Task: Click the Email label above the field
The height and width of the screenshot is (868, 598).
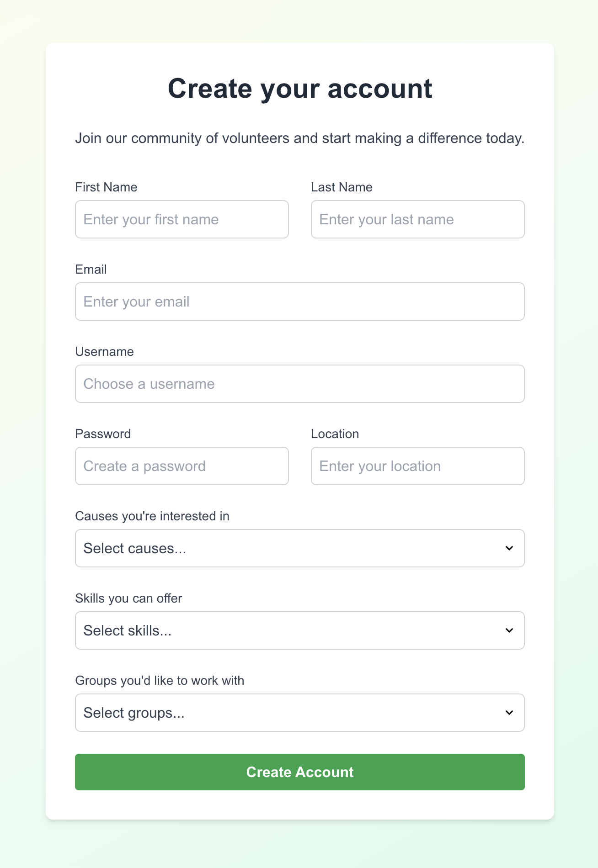Action: click(x=91, y=270)
